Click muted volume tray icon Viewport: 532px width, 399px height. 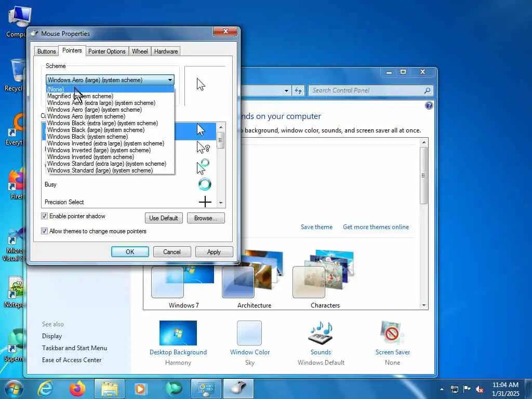click(480, 389)
